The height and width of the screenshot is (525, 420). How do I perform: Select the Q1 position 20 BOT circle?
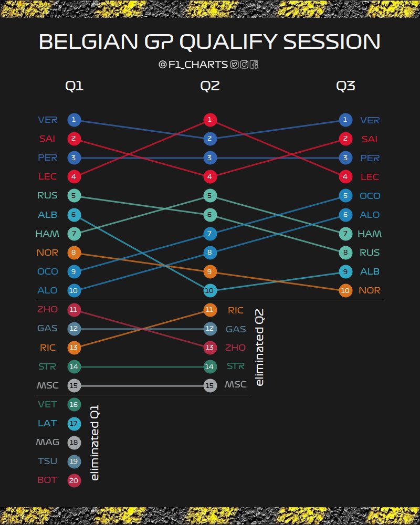(74, 480)
